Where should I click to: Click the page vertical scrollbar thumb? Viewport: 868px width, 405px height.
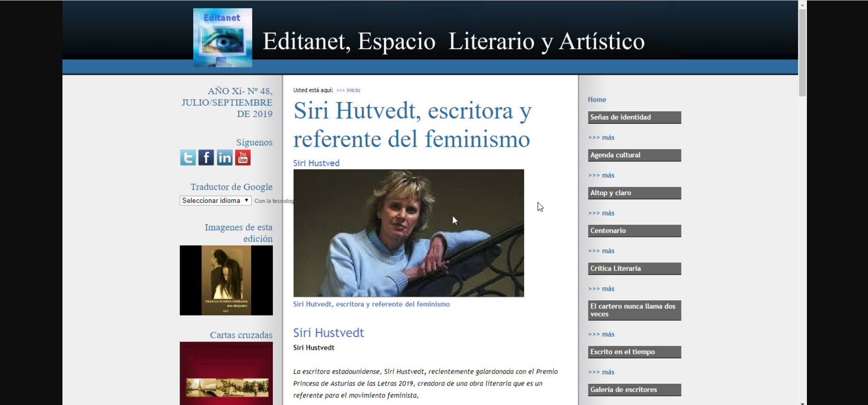[x=802, y=52]
